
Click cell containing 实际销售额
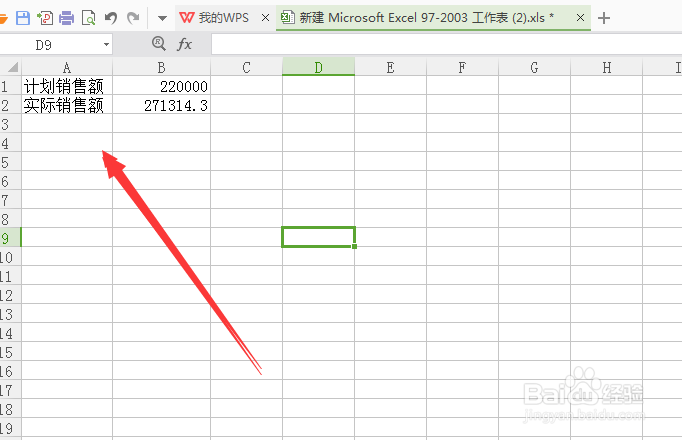point(67,105)
